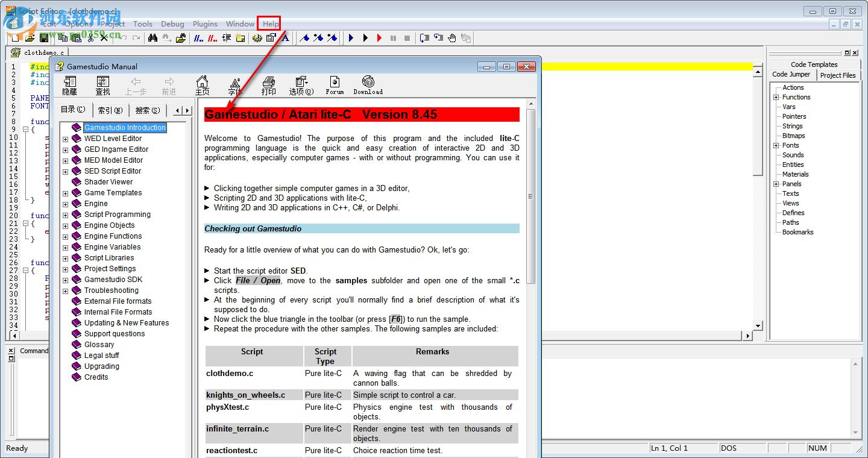Open the External File formats topic
The width and height of the screenshot is (868, 458).
click(x=118, y=301)
